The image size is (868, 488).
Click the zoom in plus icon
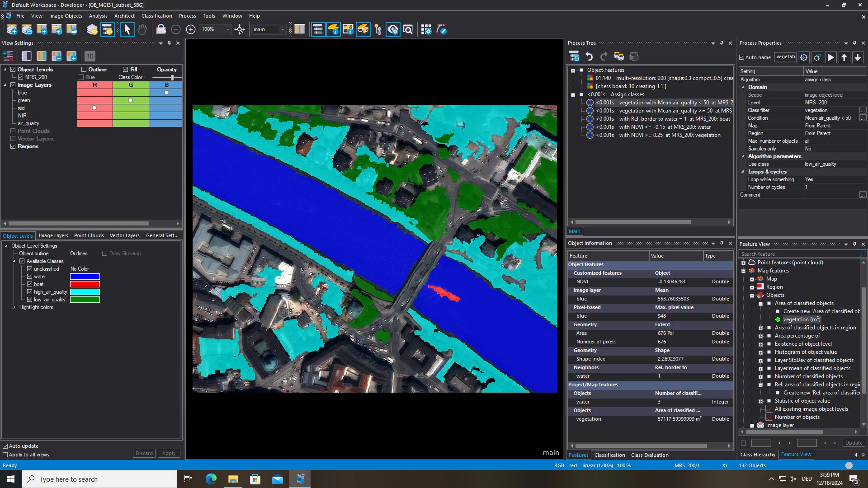pos(191,30)
